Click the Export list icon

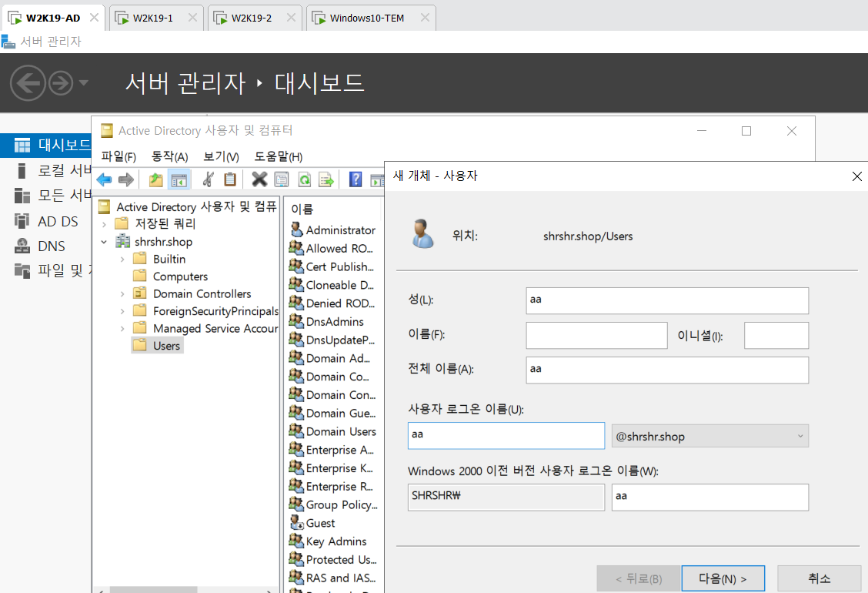pos(326,179)
